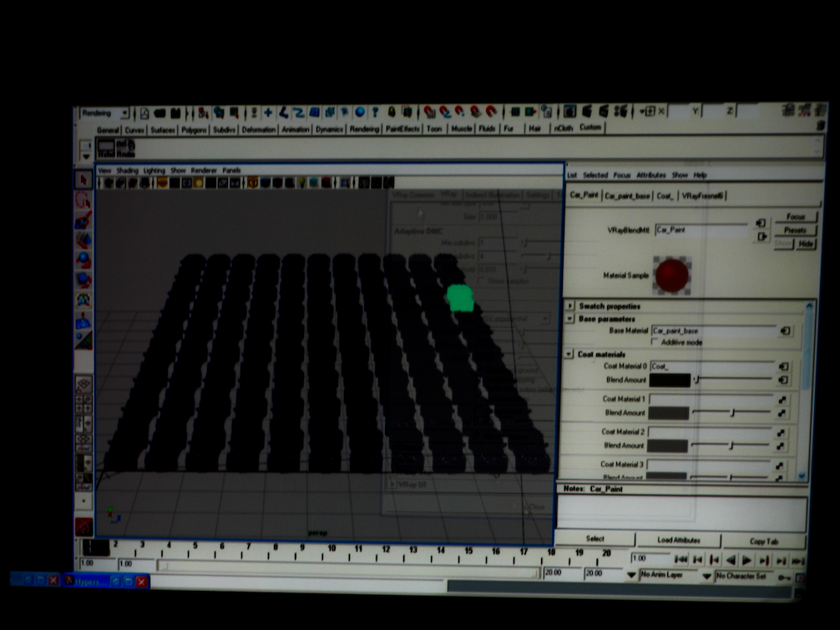The width and height of the screenshot is (840, 630).
Task: Open the Rendering menu set dropdown
Action: 124,113
